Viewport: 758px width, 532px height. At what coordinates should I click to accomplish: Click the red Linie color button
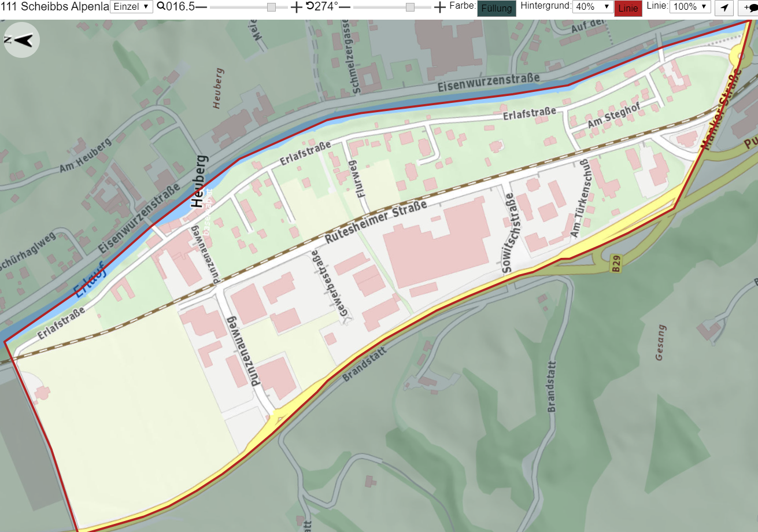tap(628, 8)
